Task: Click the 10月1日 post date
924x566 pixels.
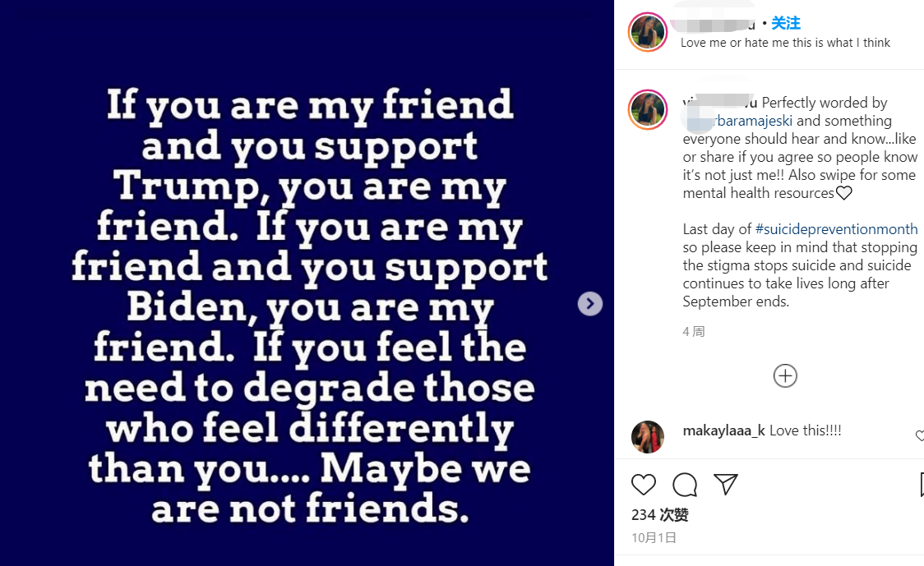Action: [654, 538]
